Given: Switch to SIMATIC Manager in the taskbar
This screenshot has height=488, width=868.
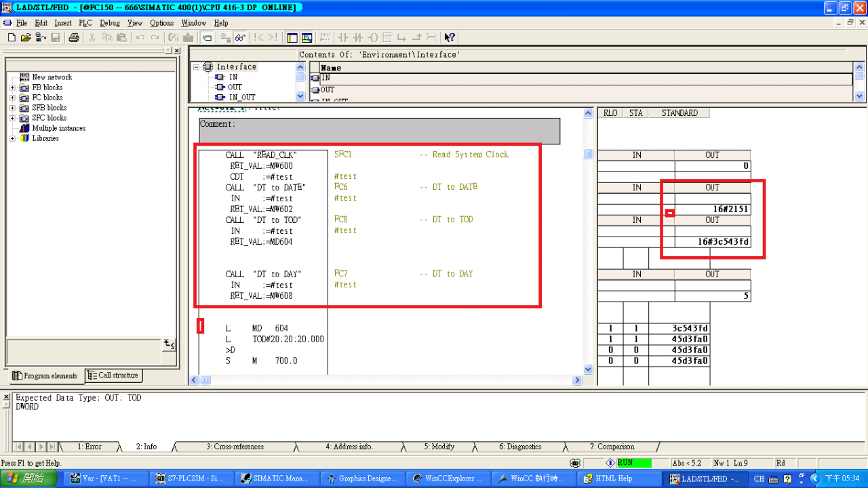Looking at the screenshot, I should pos(276,479).
